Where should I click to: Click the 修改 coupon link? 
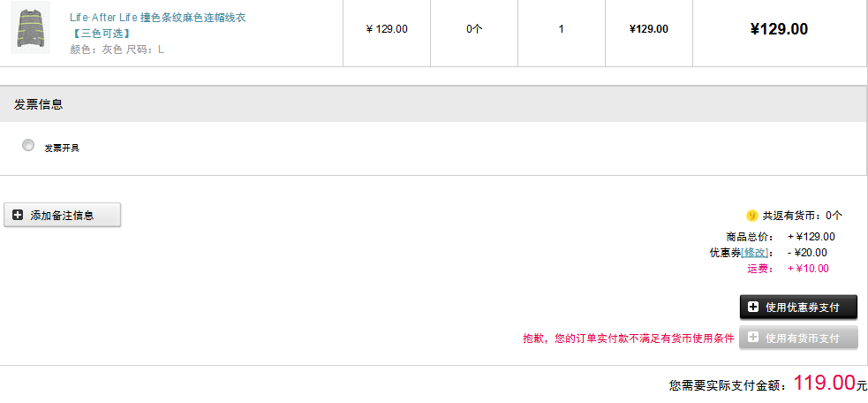pos(756,253)
